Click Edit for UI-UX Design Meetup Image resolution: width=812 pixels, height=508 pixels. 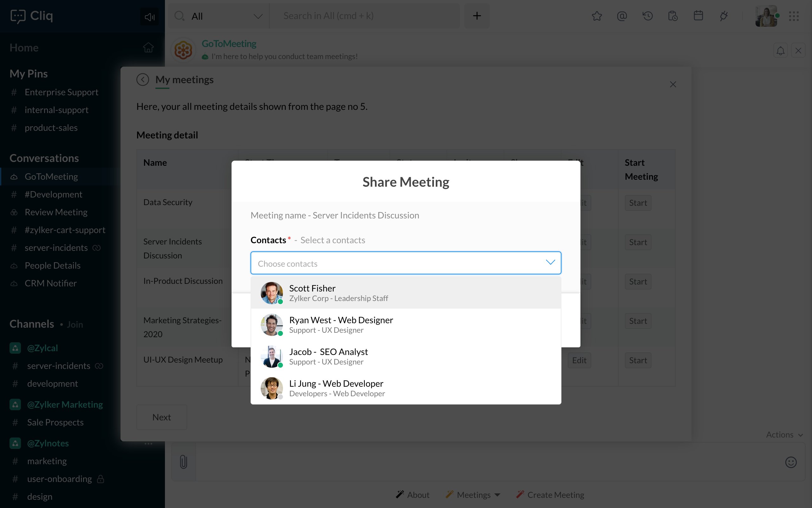(579, 360)
